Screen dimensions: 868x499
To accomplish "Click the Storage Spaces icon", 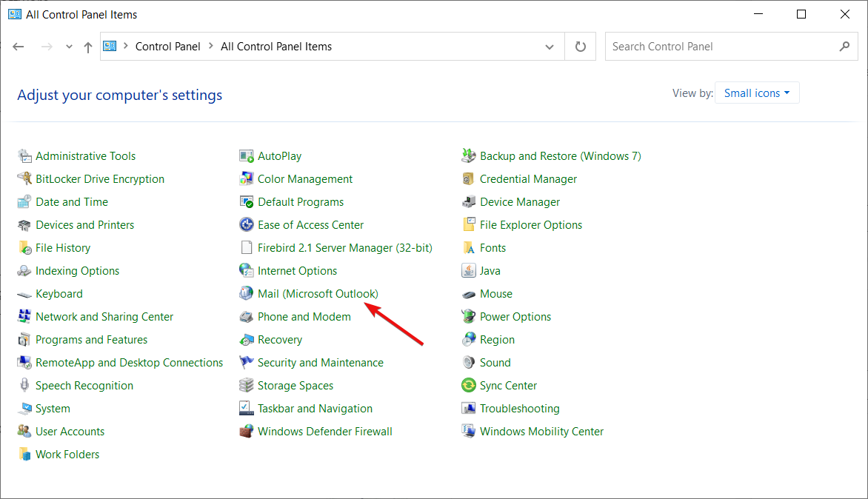I will pyautogui.click(x=247, y=386).
